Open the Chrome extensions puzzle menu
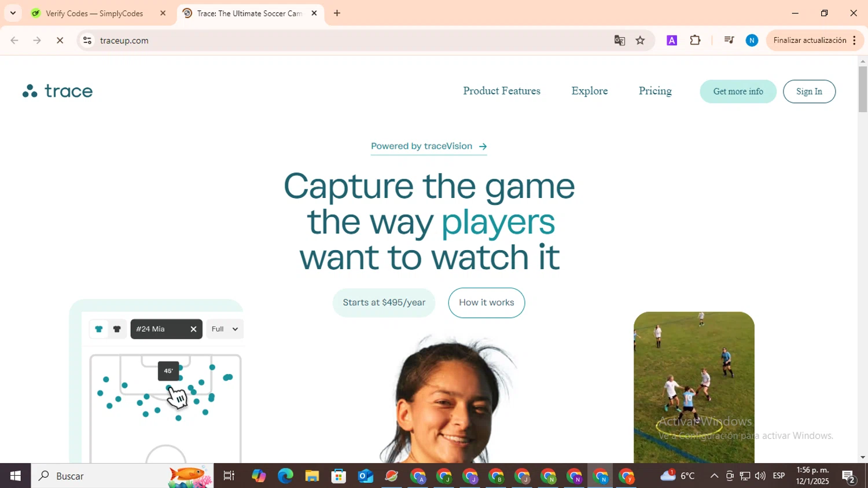Viewport: 868px width, 488px height. [695, 41]
